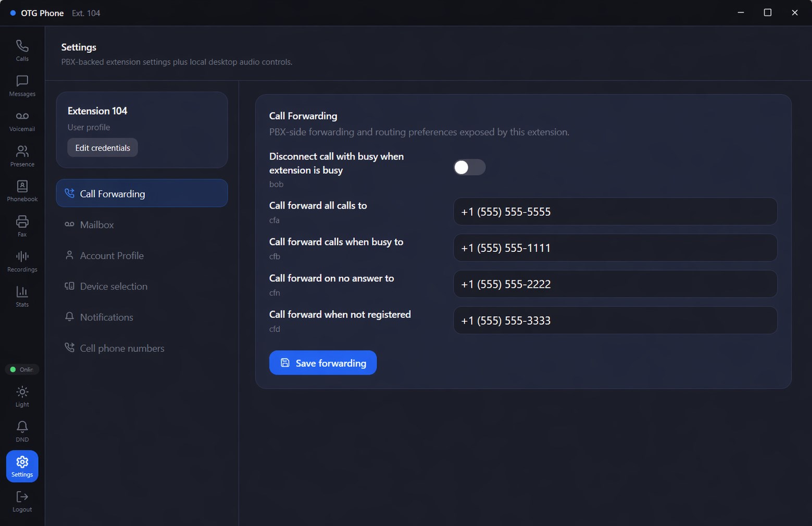
Task: Click the 'cfb' field code label
Action: point(274,256)
